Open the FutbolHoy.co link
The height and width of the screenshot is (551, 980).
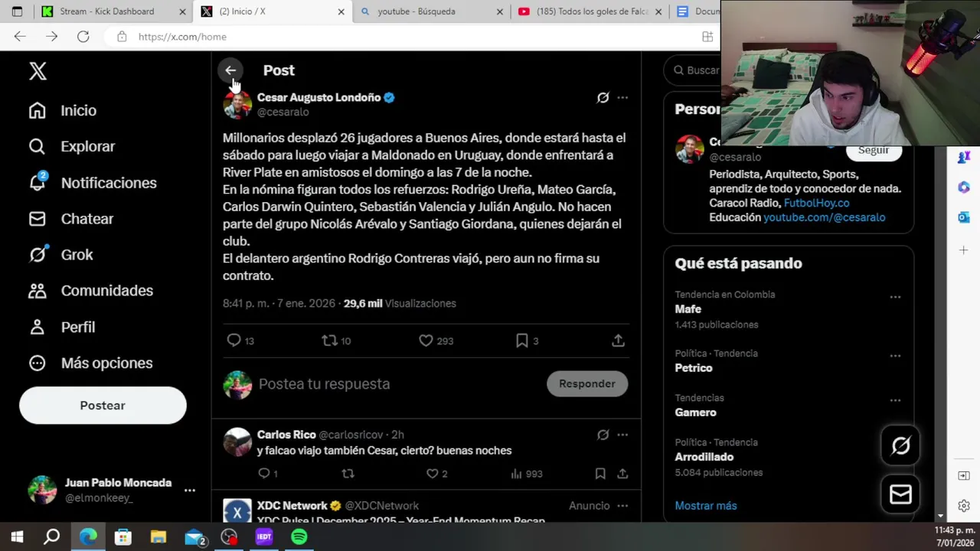816,203
